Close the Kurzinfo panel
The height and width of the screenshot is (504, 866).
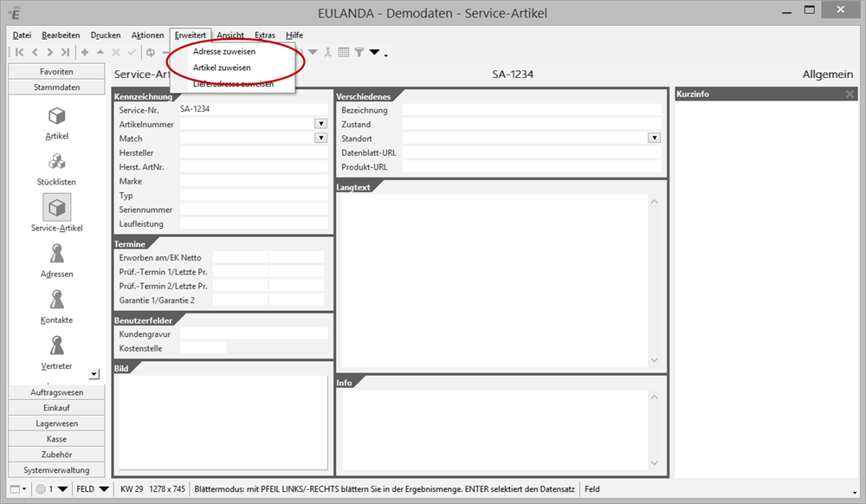point(850,94)
